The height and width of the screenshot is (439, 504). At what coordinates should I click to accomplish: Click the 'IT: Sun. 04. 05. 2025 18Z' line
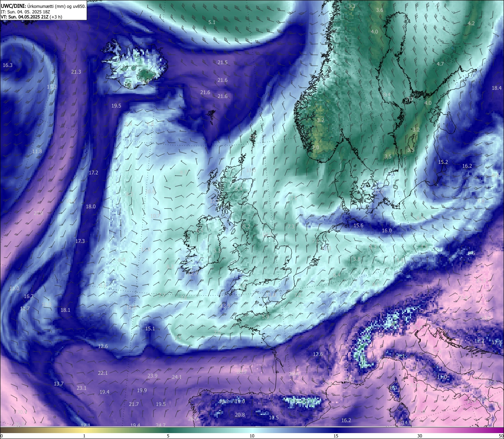coord(26,12)
